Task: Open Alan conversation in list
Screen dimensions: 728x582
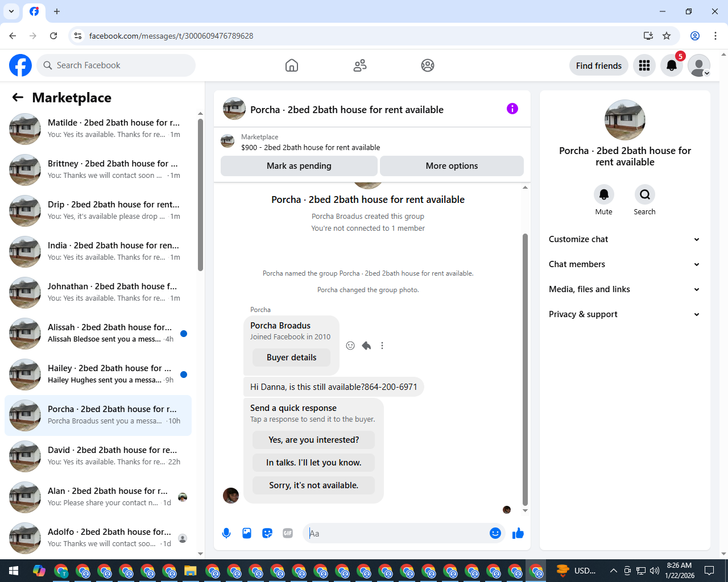Action: [x=98, y=497]
